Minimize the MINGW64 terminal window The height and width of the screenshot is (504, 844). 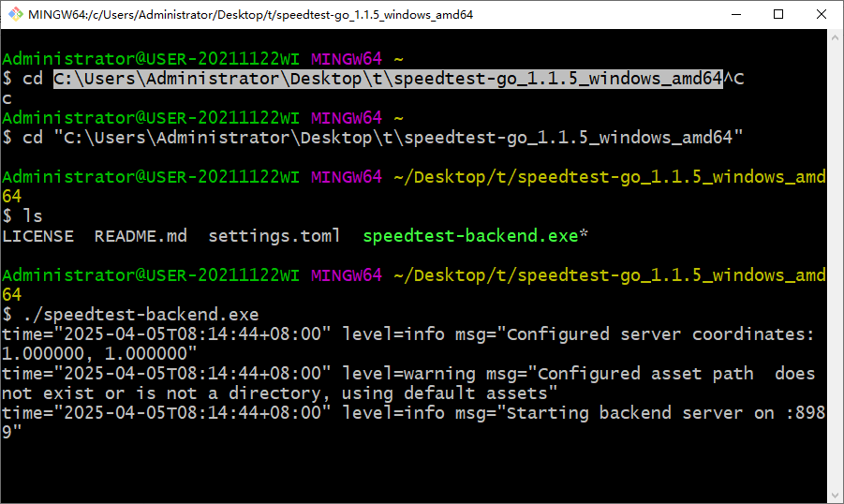click(736, 15)
